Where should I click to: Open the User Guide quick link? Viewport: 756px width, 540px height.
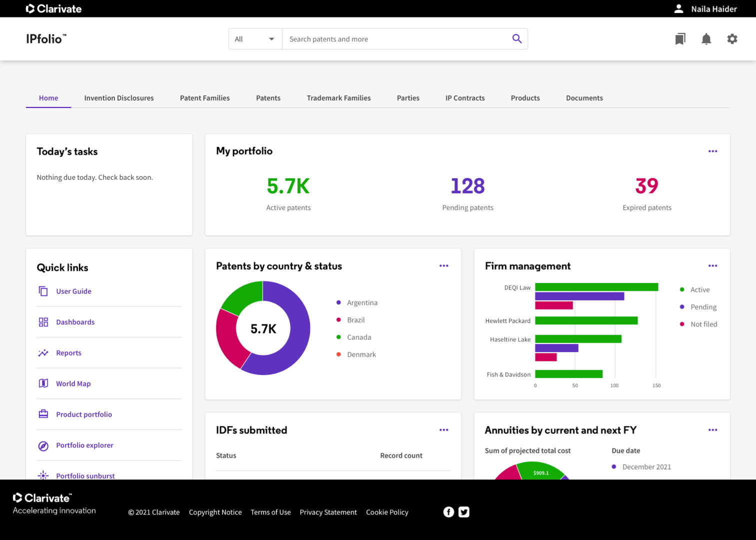tap(73, 291)
